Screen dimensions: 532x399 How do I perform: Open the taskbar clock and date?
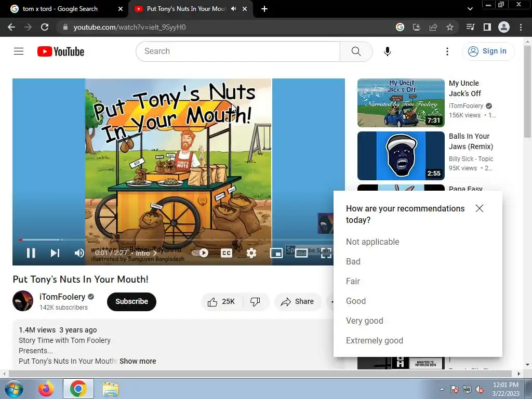pos(506,389)
